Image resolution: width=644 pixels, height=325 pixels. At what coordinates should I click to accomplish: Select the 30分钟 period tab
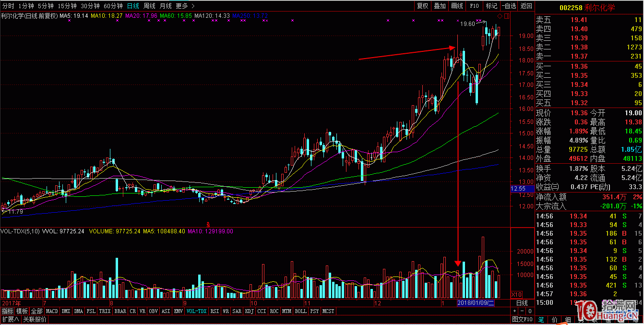(90, 6)
